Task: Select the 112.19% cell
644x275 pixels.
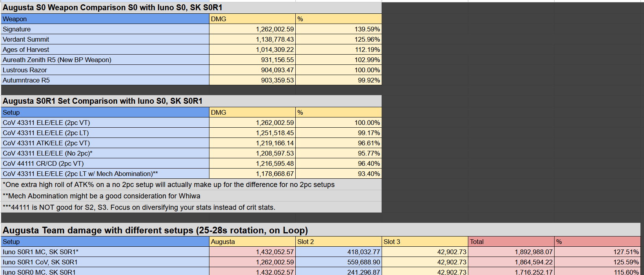Action: (338, 49)
